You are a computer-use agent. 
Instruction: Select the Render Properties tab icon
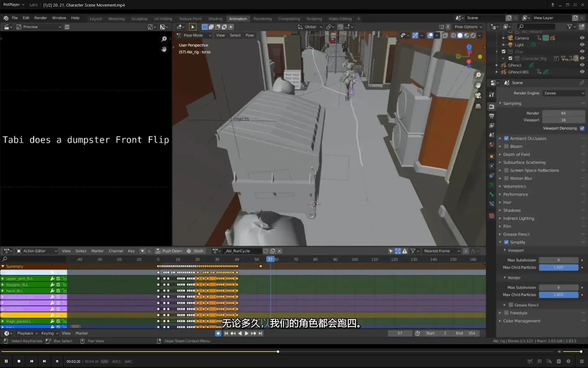pyautogui.click(x=492, y=106)
